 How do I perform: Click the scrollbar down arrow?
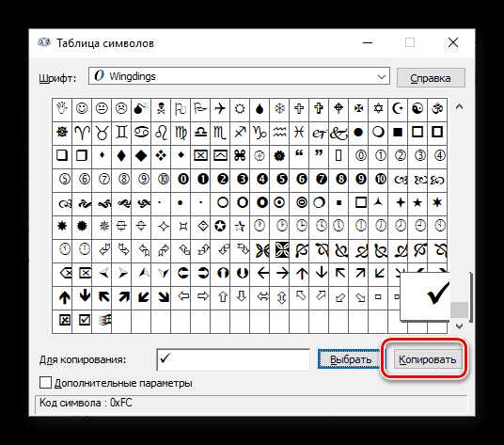460,326
